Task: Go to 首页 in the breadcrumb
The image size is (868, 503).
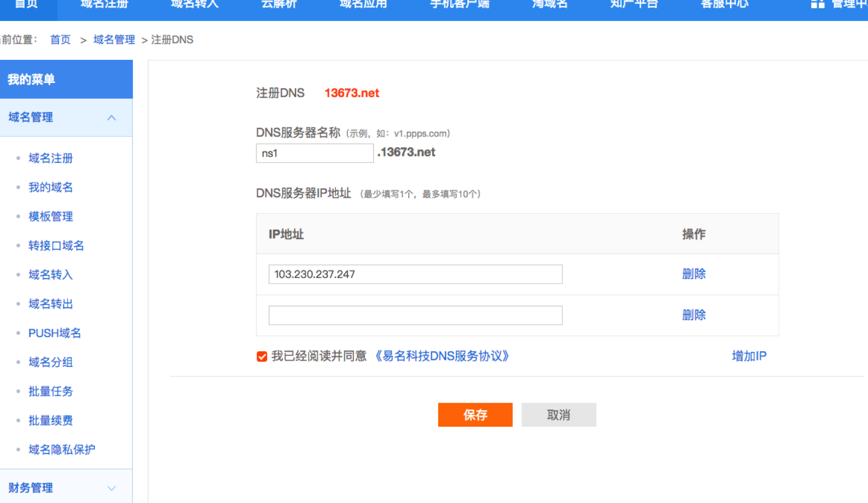Action: [60, 40]
